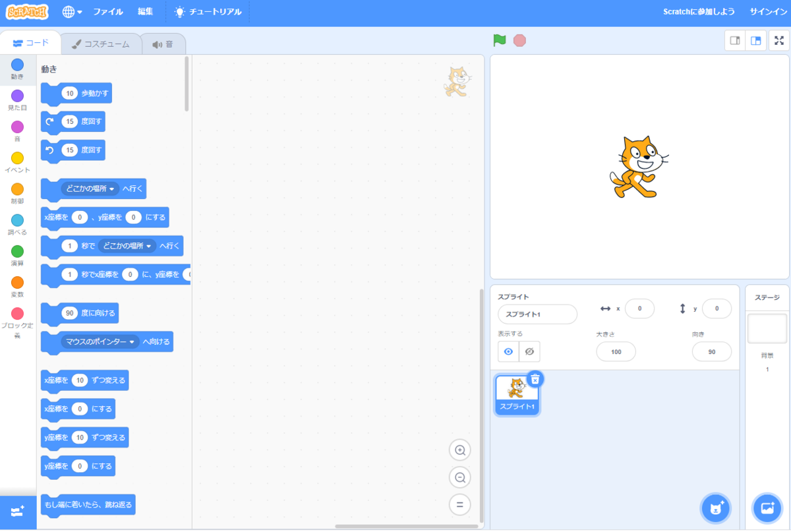Select the スプライト1 thumbnail

[517, 396]
